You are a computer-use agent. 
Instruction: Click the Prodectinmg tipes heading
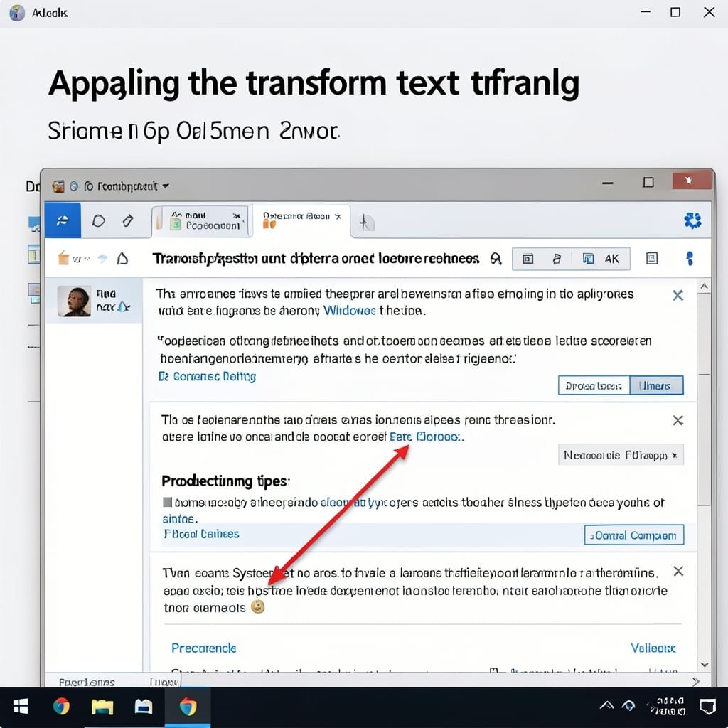225,481
